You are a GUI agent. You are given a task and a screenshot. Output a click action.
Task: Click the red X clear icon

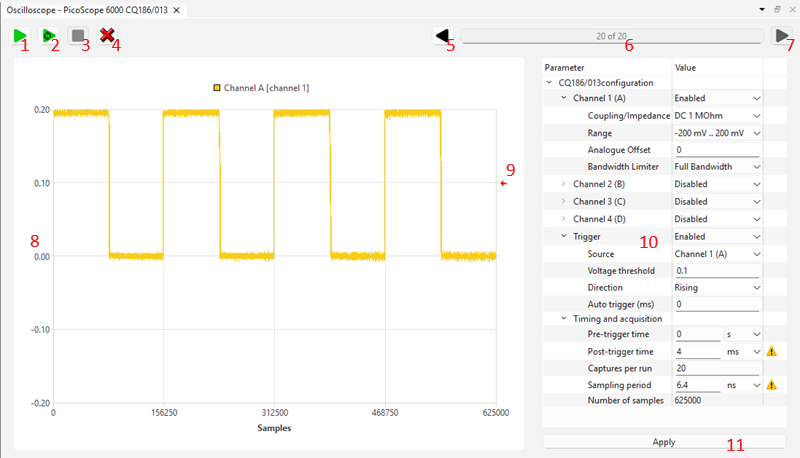(x=108, y=36)
